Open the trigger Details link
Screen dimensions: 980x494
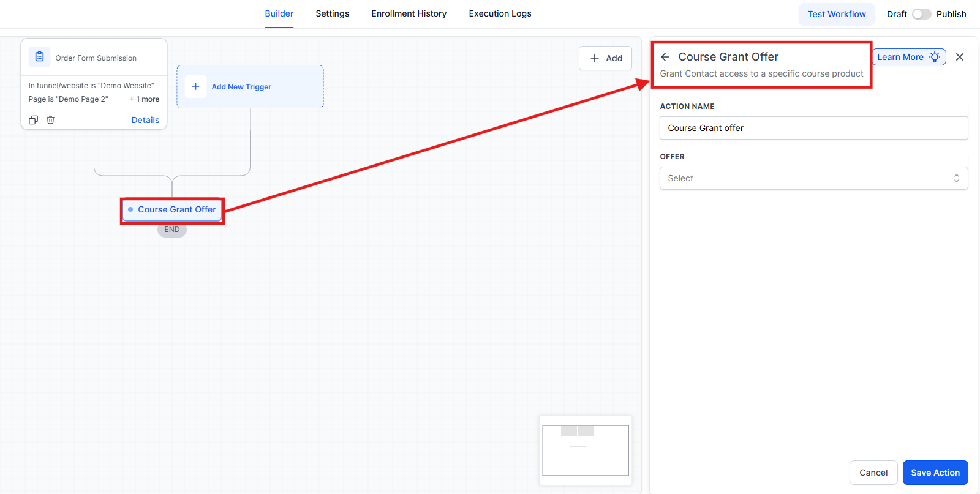point(145,120)
